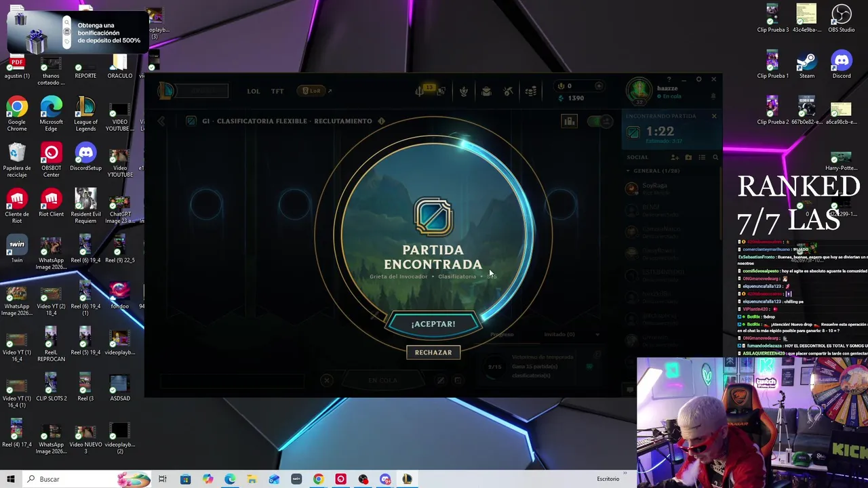The image size is (868, 488).
Task: Click the Buscar taskbar search box
Action: (x=87, y=479)
